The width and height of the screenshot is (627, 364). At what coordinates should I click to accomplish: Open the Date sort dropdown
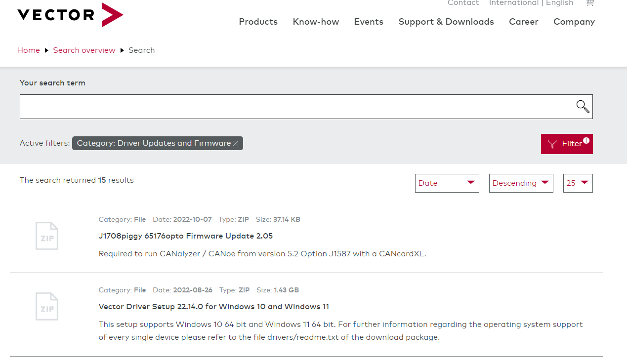(447, 183)
